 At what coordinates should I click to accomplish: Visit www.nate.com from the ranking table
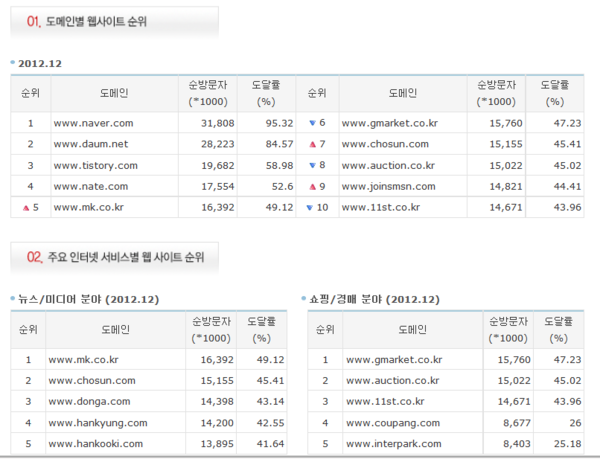point(90,186)
